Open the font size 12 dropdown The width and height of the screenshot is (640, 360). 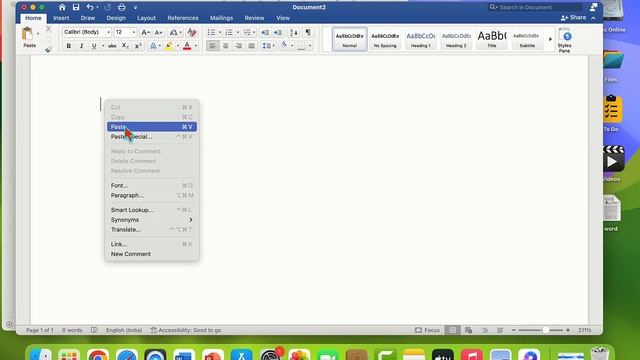[x=133, y=32]
